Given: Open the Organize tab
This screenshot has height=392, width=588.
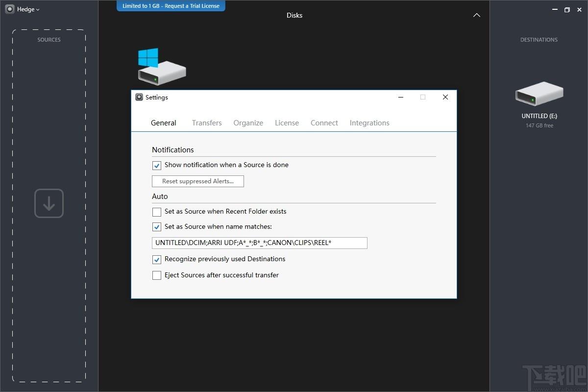Looking at the screenshot, I should 248,123.
